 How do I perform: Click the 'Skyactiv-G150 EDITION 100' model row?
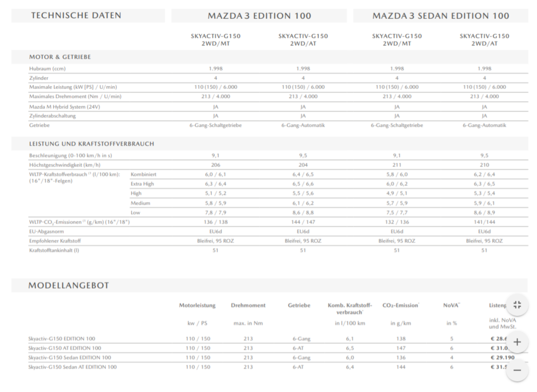(x=62, y=338)
